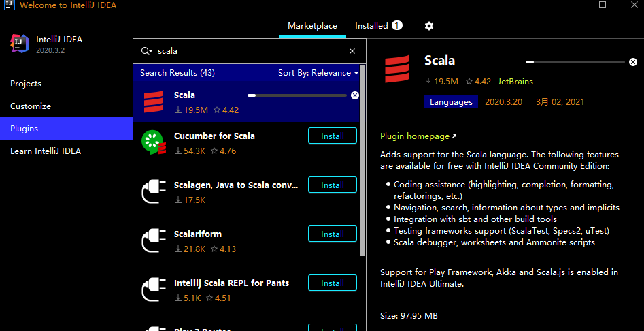Switch to the Marketplace tab

coord(312,26)
